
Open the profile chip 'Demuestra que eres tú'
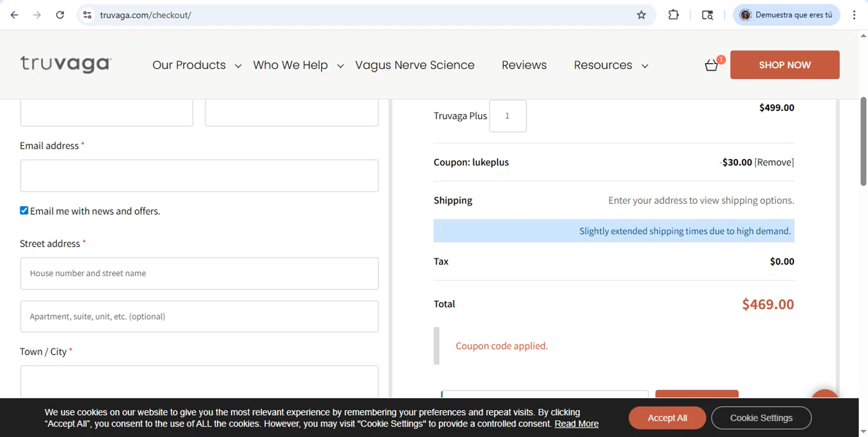(x=786, y=15)
